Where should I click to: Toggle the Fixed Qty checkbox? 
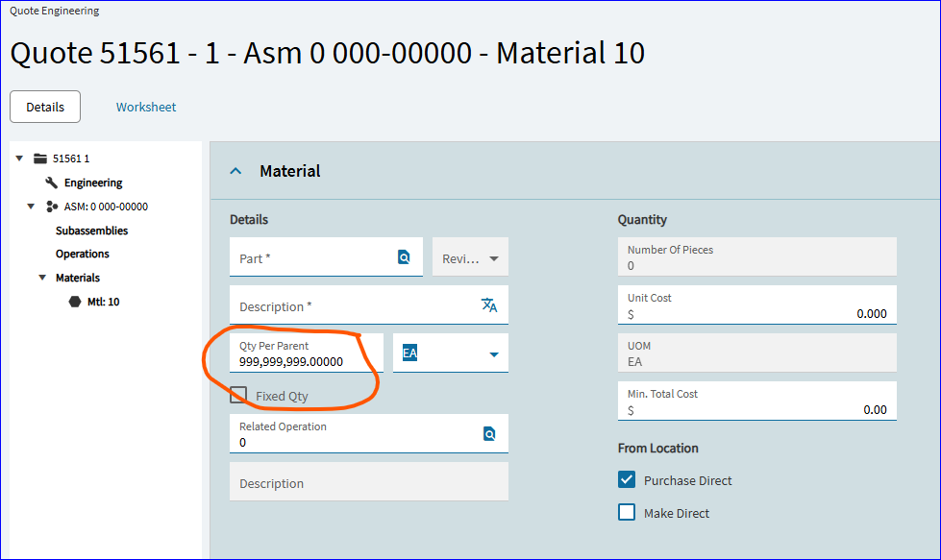point(238,395)
